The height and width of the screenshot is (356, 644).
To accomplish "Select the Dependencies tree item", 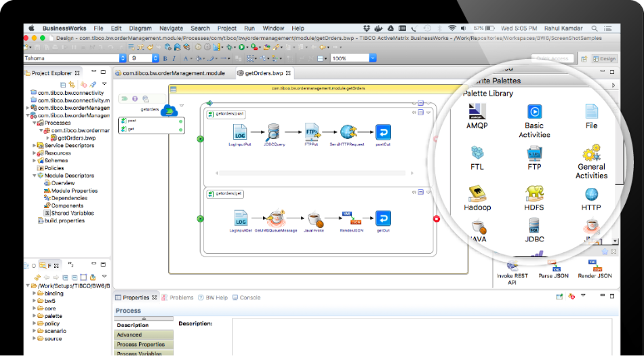I will [66, 198].
